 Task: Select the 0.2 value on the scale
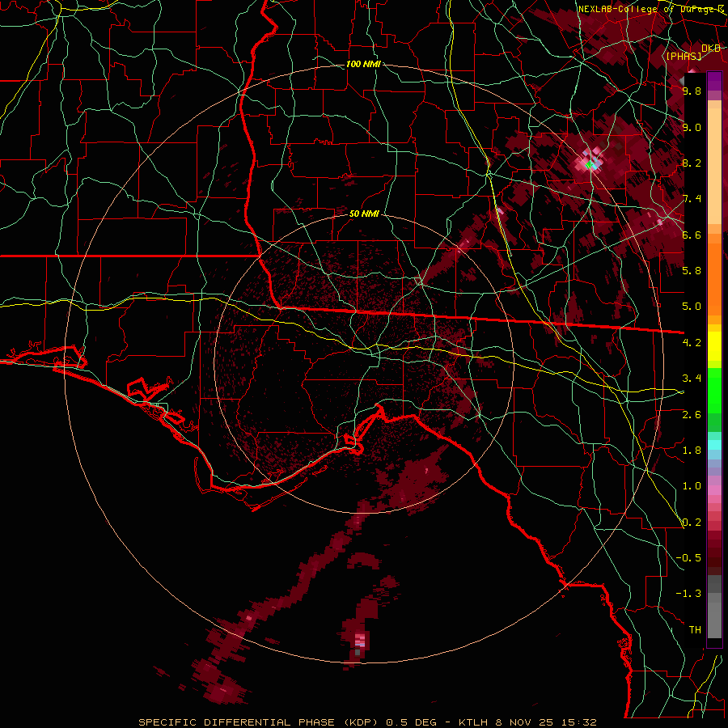click(x=692, y=523)
